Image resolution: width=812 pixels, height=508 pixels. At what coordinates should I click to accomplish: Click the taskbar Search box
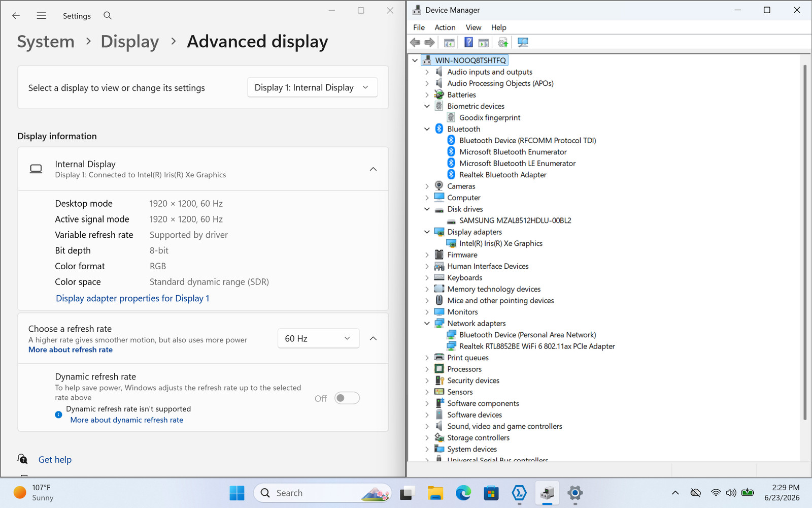tap(323, 493)
